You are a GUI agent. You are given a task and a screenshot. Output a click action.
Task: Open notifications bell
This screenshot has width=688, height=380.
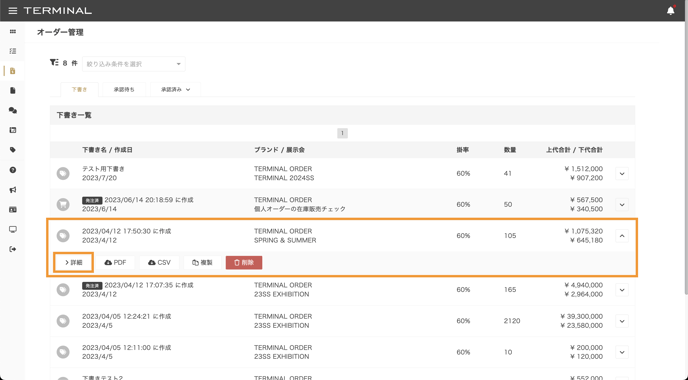click(670, 11)
